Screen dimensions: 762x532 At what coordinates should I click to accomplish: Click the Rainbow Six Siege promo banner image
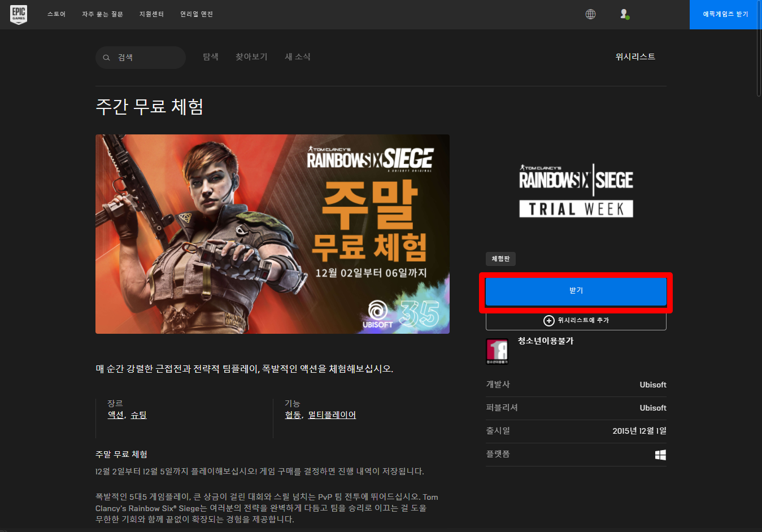coord(272,234)
